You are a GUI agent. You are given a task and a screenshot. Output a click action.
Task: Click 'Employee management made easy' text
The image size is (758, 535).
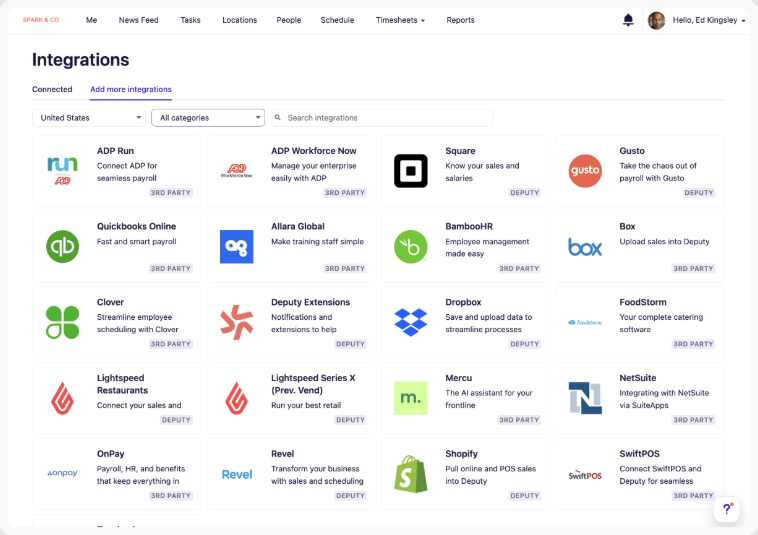pos(487,247)
